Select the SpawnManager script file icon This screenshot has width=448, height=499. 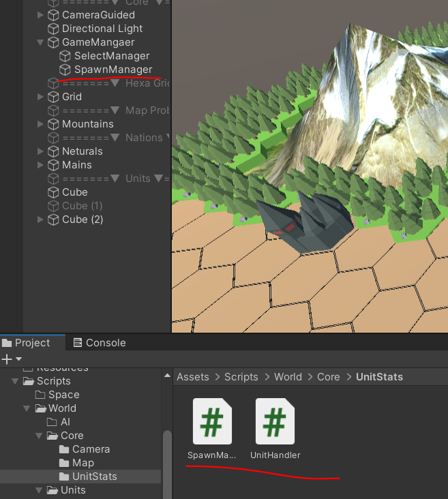[x=212, y=421]
